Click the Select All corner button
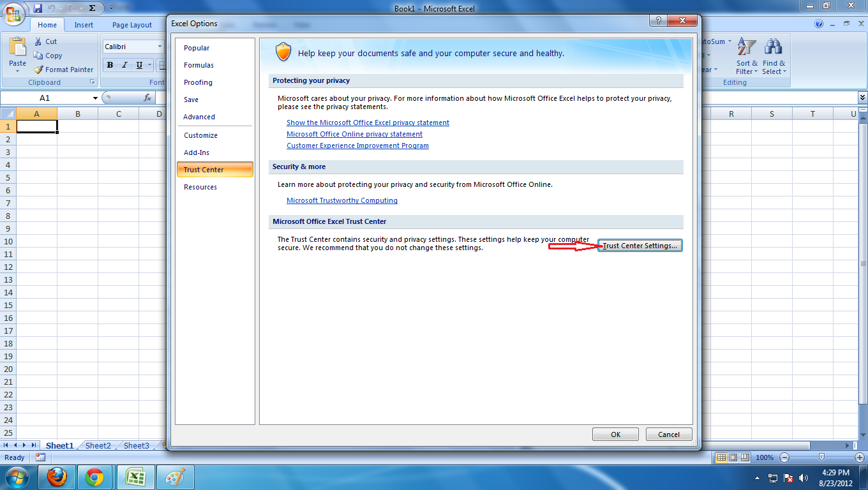Viewport: 868px width, 490px height. tap(8, 114)
